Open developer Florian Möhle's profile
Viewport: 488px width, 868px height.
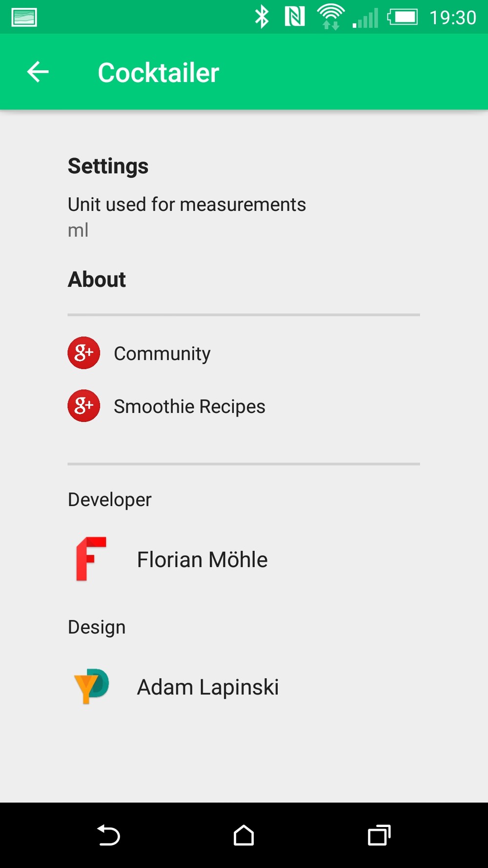(202, 559)
